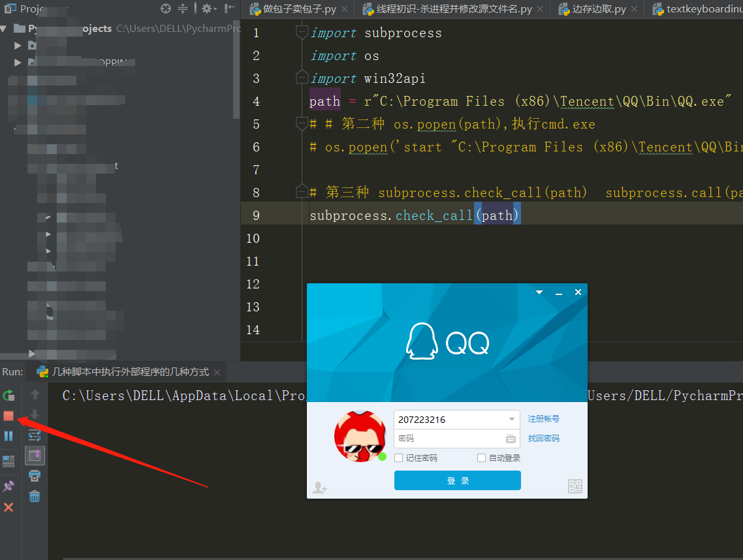This screenshot has width=743, height=560.
Task: Close the QQ login window
Action: click(x=578, y=292)
